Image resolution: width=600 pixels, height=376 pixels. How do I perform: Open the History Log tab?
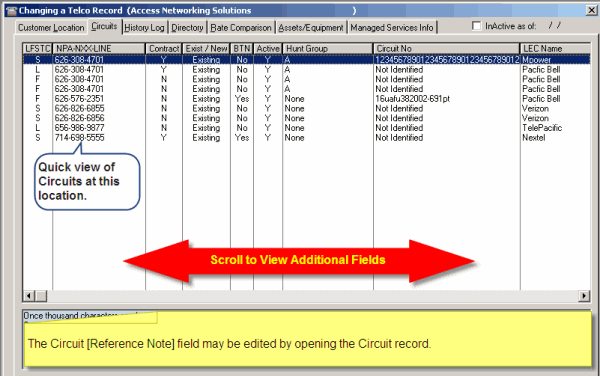tap(144, 28)
